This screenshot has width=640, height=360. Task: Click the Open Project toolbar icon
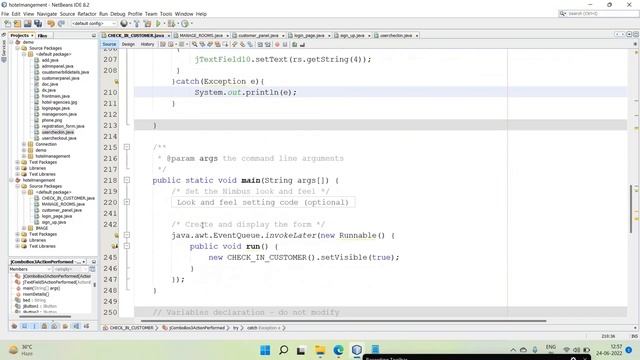(x=28, y=24)
